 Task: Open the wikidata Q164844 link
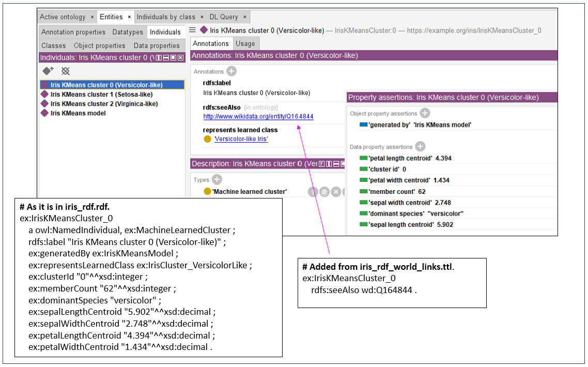coord(258,116)
